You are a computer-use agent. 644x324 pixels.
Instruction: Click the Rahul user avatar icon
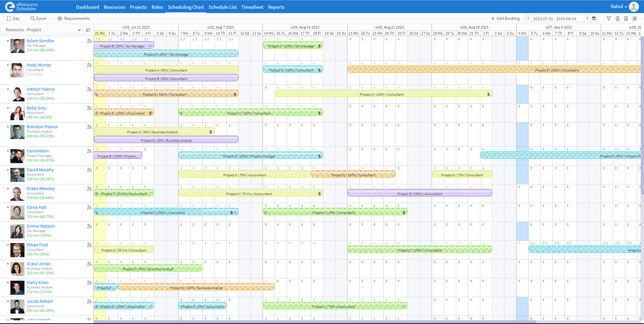(634, 7)
